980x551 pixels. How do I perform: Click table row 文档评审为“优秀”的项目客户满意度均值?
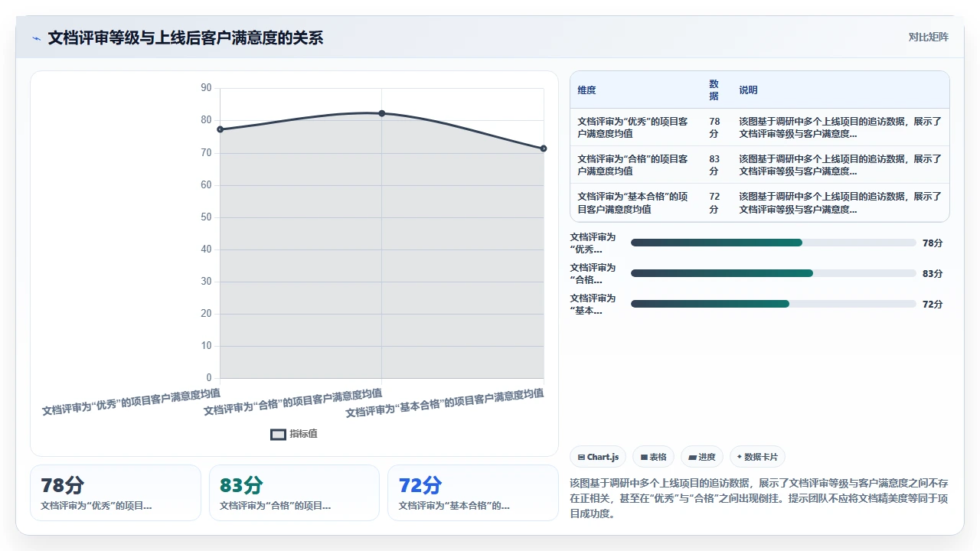click(x=759, y=127)
